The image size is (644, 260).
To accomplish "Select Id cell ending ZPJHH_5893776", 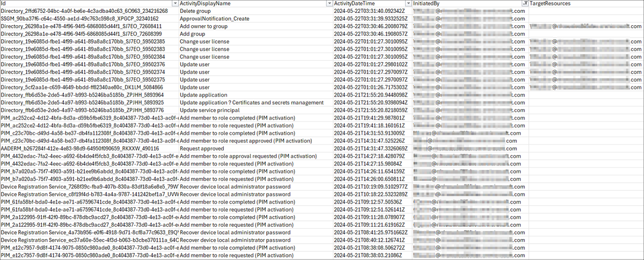I will [89, 110].
